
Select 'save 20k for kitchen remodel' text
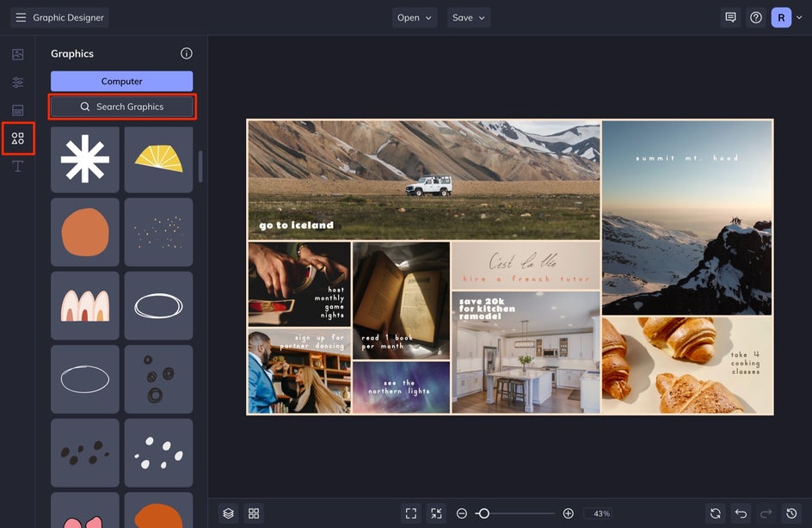pos(487,309)
